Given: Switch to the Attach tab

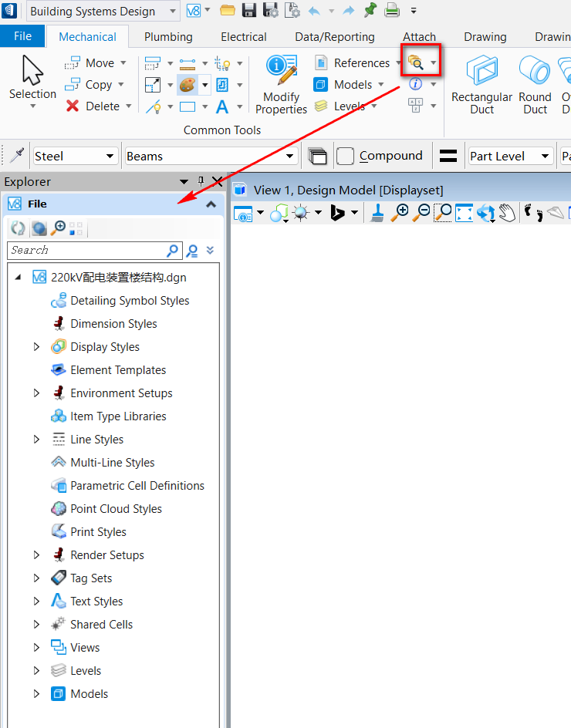Looking at the screenshot, I should click(x=419, y=37).
